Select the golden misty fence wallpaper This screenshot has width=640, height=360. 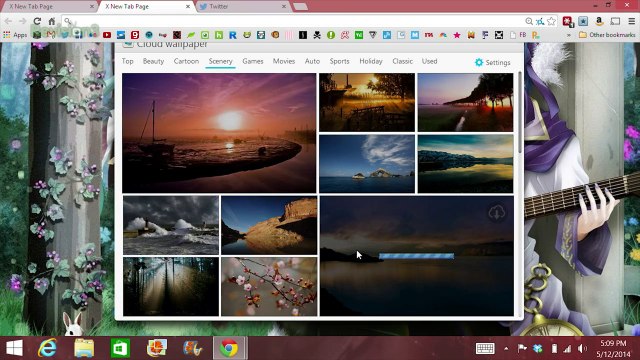coord(367,103)
